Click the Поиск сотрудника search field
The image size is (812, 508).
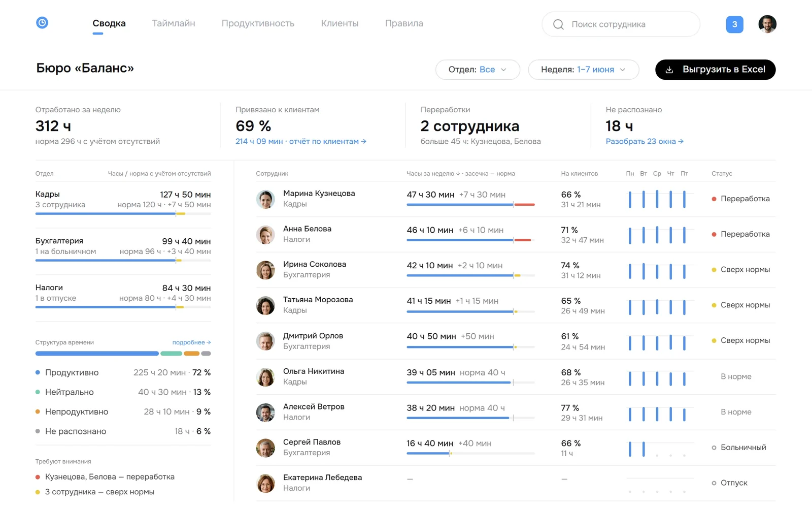pyautogui.click(x=621, y=24)
